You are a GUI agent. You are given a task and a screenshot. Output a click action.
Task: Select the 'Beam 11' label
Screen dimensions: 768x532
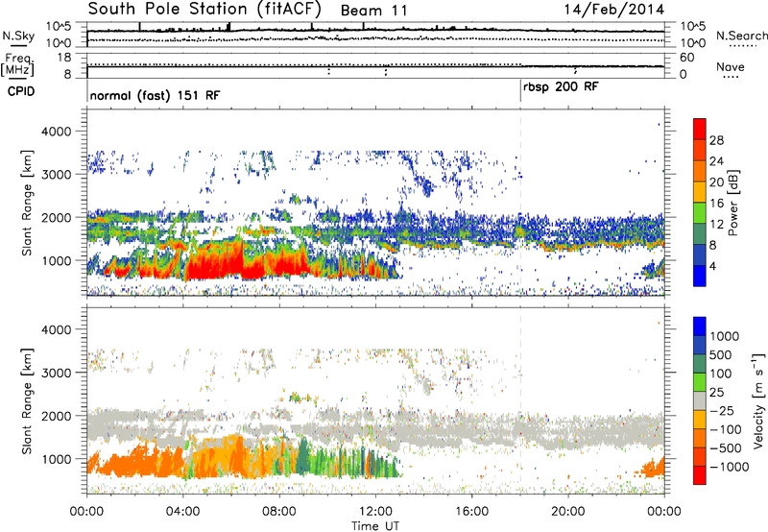coord(373,11)
